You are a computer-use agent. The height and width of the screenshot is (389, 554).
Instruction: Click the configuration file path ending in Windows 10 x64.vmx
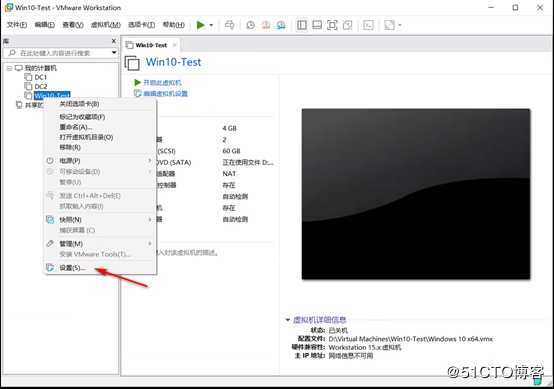[411, 339]
